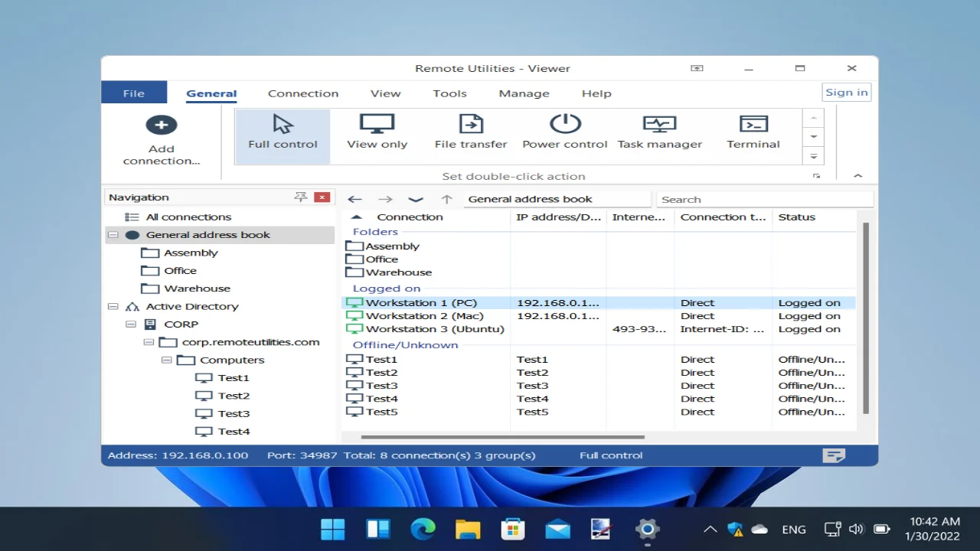Image resolution: width=980 pixels, height=551 pixels.
Task: Sort by the Status column header
Action: pos(812,217)
